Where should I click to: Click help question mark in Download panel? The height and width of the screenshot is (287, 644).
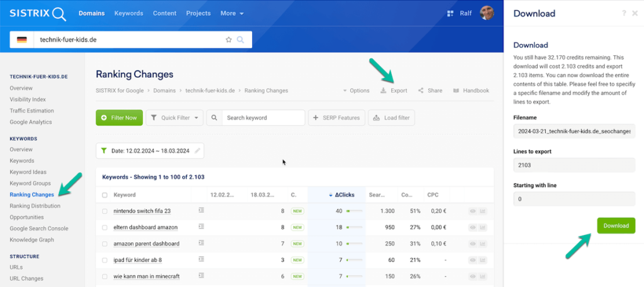tap(624, 13)
